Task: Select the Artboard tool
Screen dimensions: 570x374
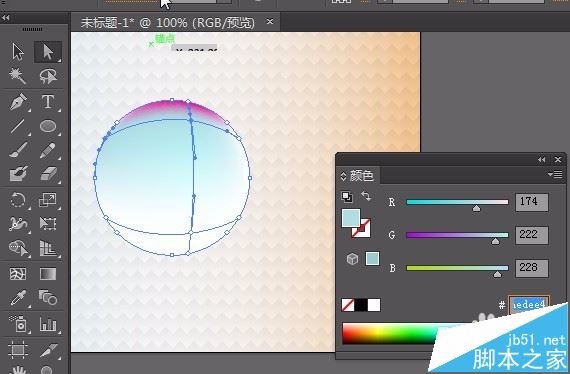Action: pyautogui.click(x=18, y=349)
